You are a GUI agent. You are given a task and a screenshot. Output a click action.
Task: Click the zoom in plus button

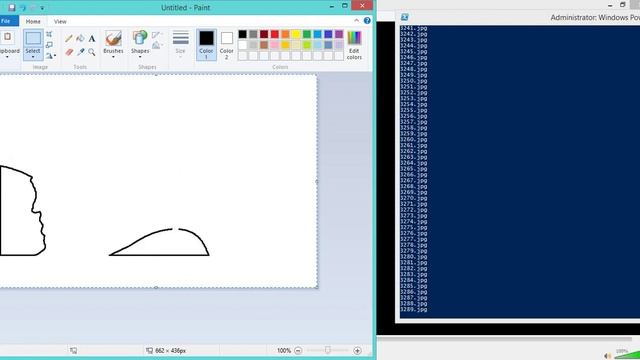tap(358, 350)
